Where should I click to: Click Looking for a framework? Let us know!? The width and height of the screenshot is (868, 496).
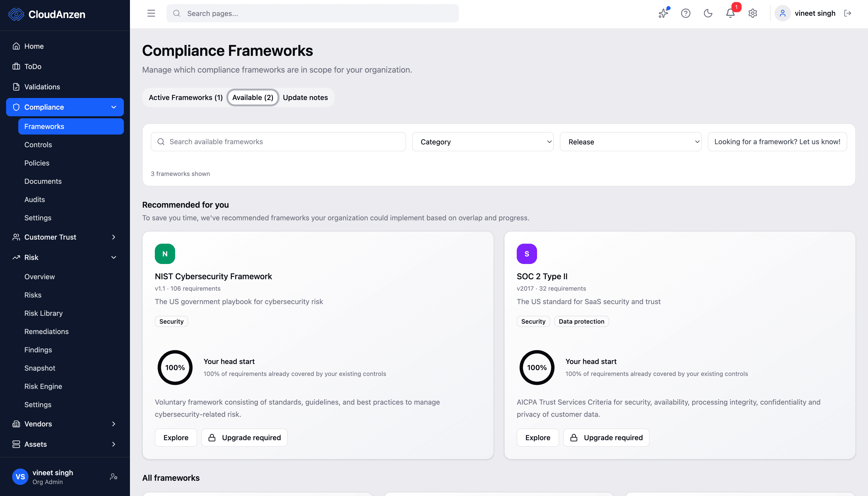click(777, 142)
